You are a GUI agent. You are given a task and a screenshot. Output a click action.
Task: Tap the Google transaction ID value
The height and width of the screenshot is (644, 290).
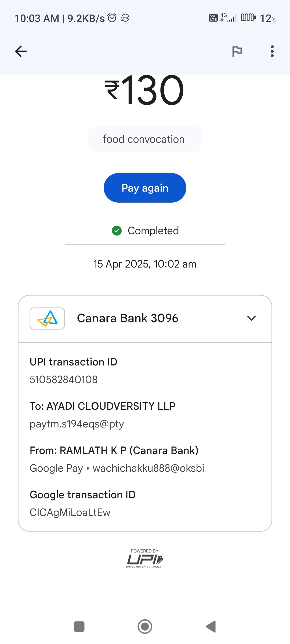(70, 513)
